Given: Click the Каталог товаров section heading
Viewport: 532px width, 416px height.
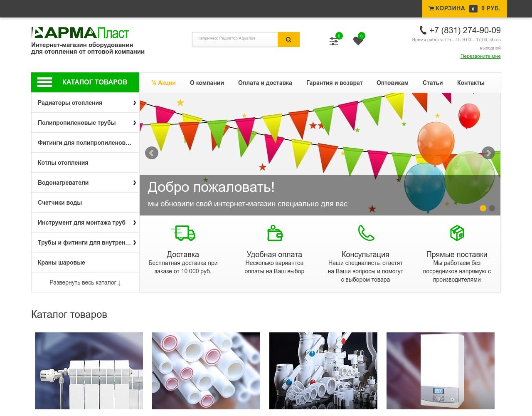Looking at the screenshot, I should (x=69, y=314).
